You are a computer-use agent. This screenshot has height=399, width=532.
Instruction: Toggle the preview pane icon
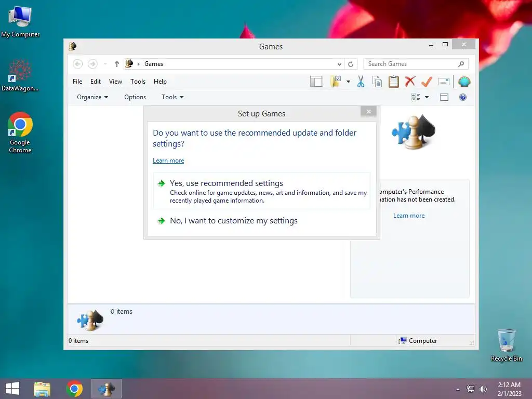[444, 97]
